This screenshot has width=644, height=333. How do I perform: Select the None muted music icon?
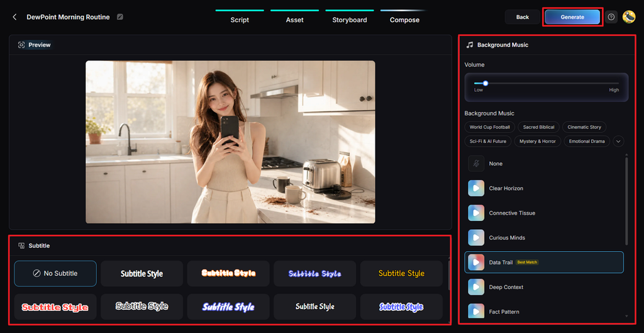point(476,164)
